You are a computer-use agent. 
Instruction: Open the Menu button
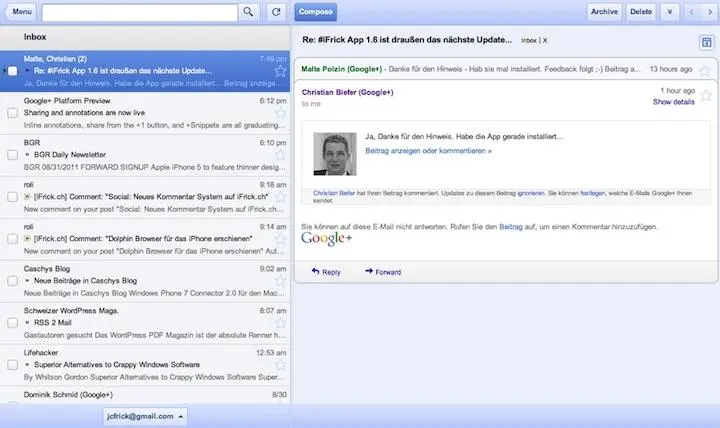pyautogui.click(x=22, y=12)
